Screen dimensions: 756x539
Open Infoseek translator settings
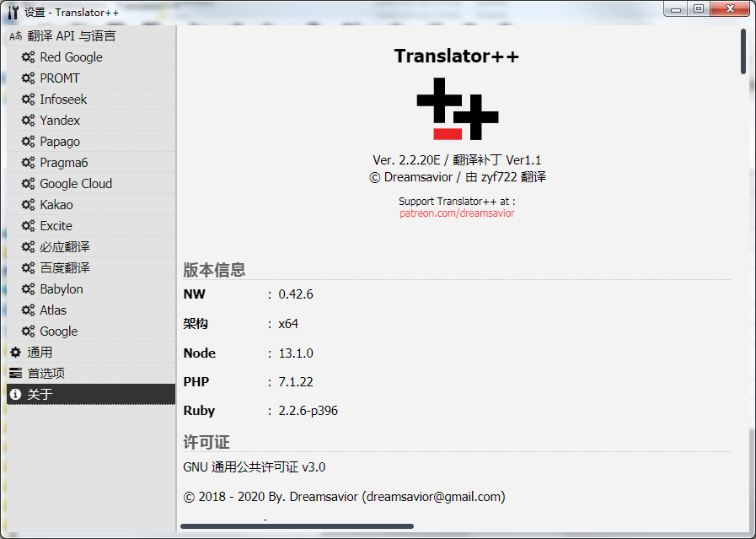(91, 100)
